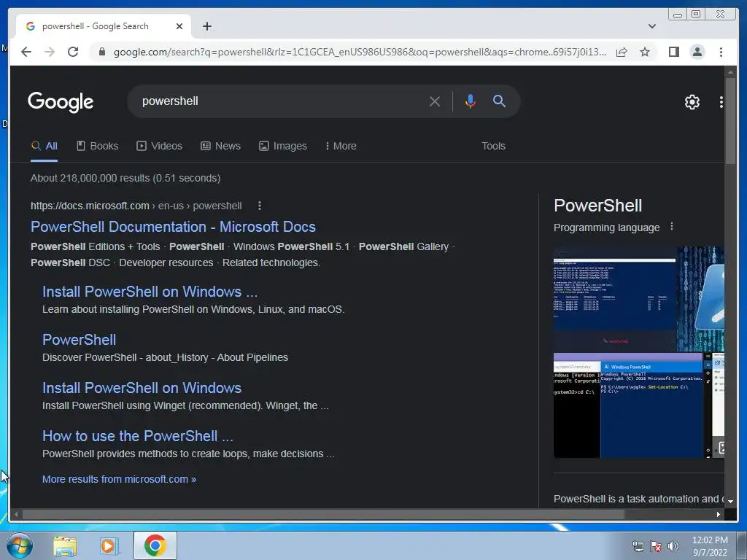This screenshot has width=747, height=560.
Task: Click the docs.microsoft.com URL breadcrumb
Action: (136, 206)
